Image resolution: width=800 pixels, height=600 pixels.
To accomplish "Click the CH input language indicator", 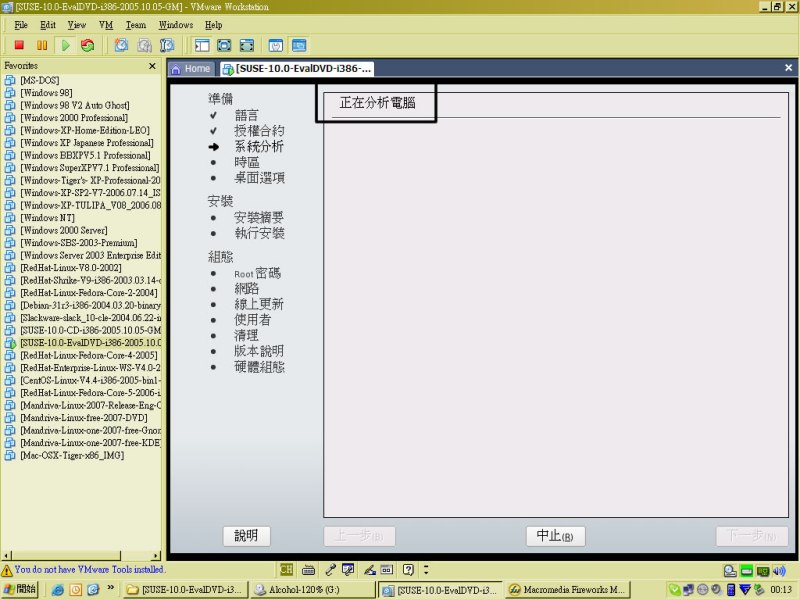I will [287, 569].
